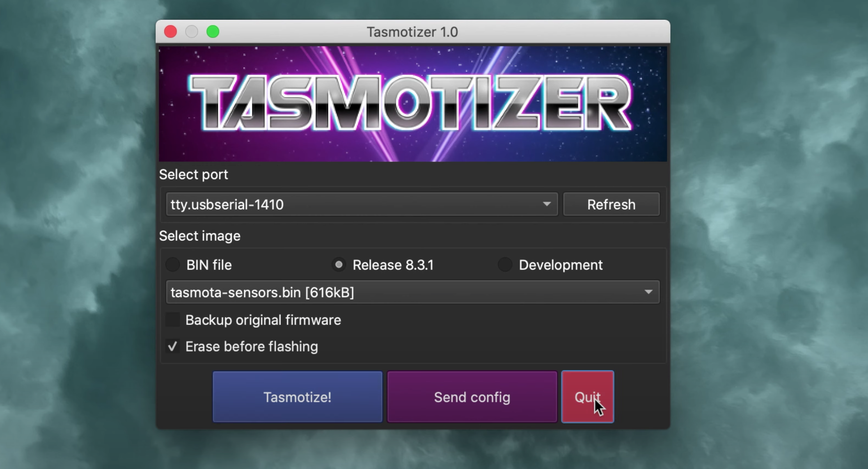Select Release 8.3.1 firmware

pyautogui.click(x=339, y=265)
